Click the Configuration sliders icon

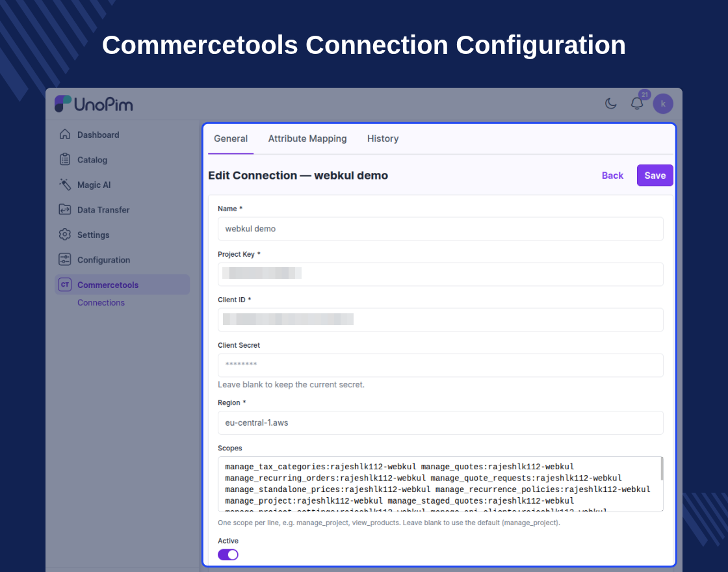65,259
